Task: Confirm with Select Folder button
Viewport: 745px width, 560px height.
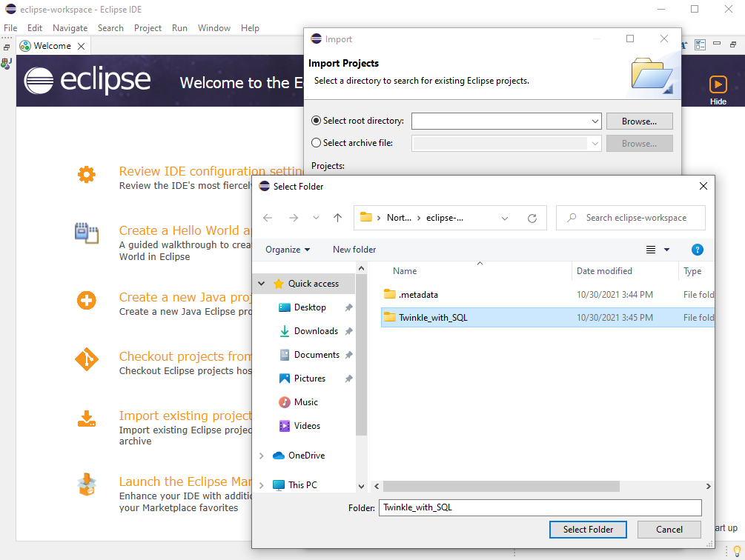Action: [588, 530]
